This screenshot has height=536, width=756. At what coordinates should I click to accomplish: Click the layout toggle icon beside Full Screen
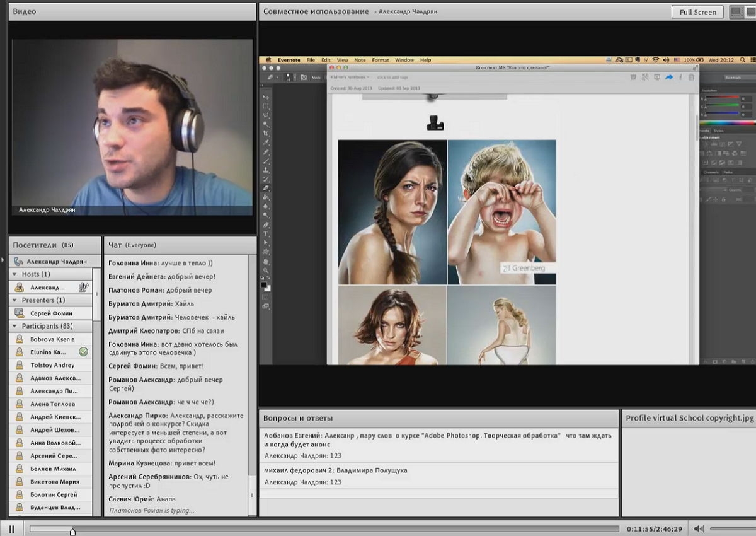click(x=735, y=12)
